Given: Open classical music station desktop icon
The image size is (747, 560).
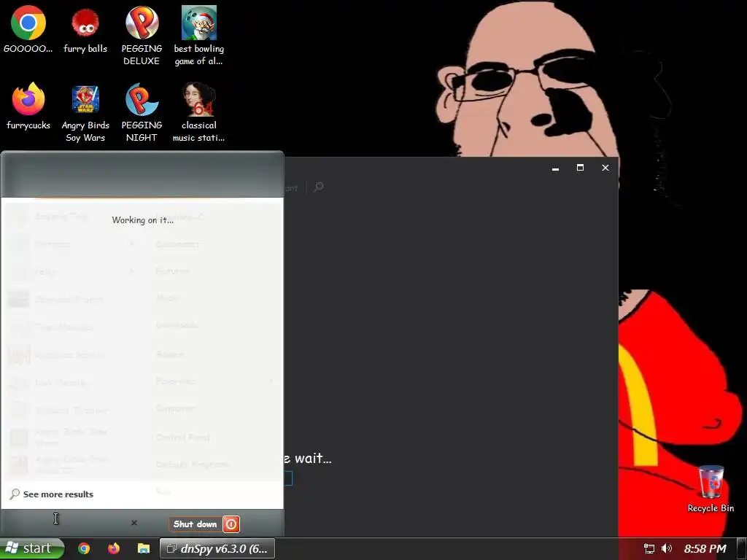Looking at the screenshot, I should pos(198,112).
